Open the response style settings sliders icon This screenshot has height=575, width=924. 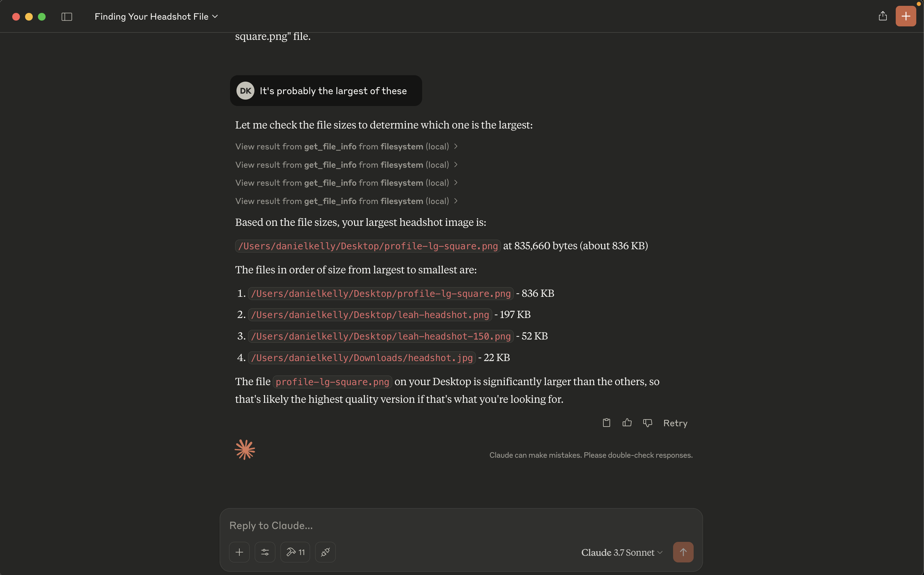coord(265,552)
